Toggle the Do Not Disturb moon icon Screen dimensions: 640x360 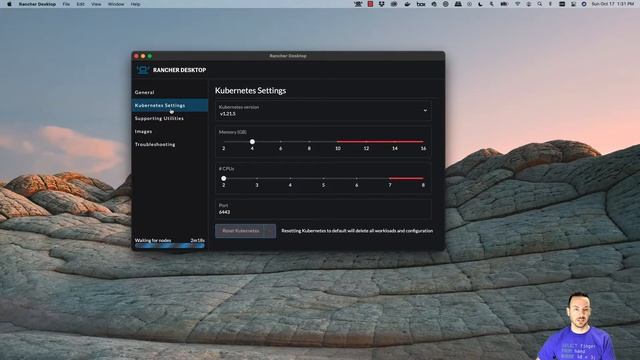pyautogui.click(x=480, y=4)
